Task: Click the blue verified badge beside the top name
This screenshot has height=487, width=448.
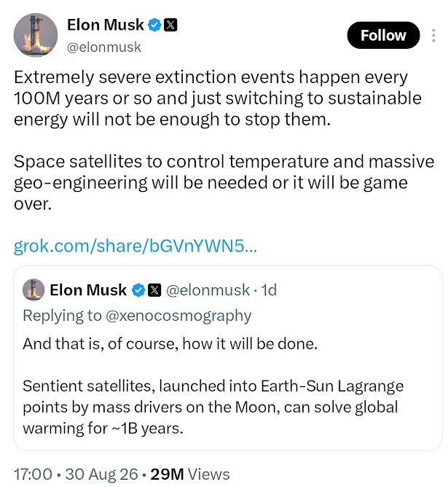Action: pyautogui.click(x=154, y=26)
